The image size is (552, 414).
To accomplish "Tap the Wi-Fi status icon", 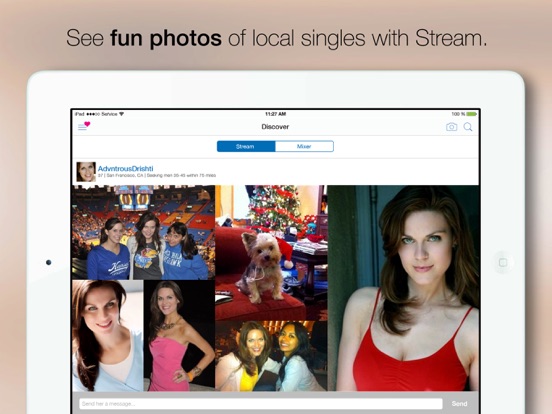I will click(x=121, y=114).
